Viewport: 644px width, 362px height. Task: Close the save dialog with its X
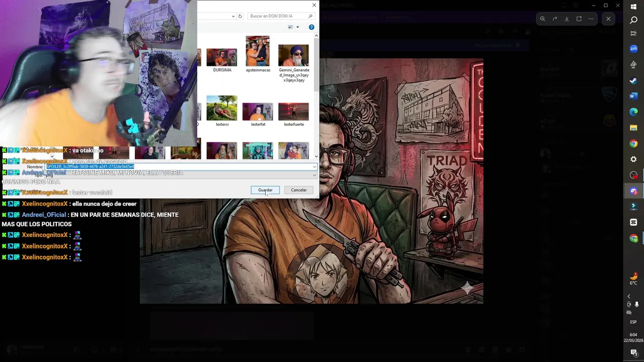(x=314, y=5)
